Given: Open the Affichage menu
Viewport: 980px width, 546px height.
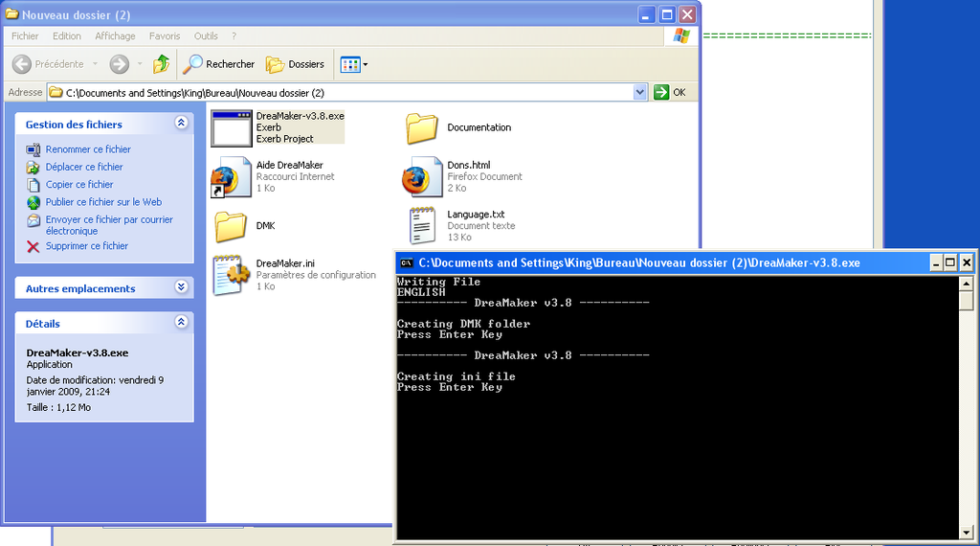Looking at the screenshot, I should coord(115,36).
